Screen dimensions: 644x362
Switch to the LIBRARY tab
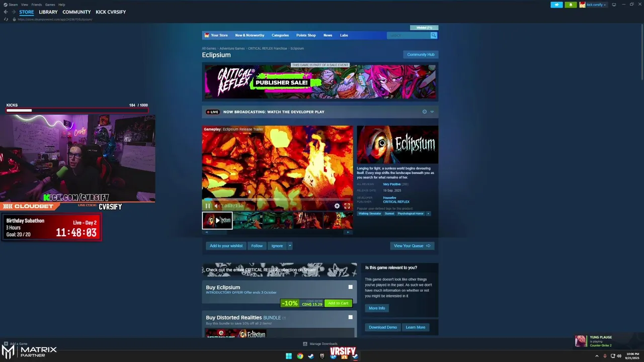pyautogui.click(x=48, y=12)
